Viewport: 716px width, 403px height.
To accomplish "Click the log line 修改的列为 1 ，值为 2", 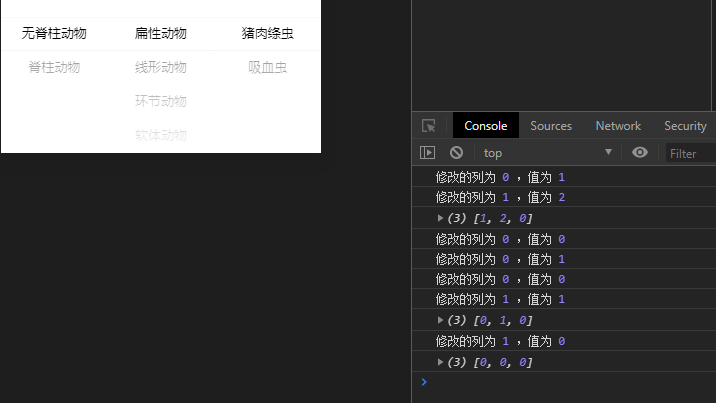I will (x=500, y=197).
